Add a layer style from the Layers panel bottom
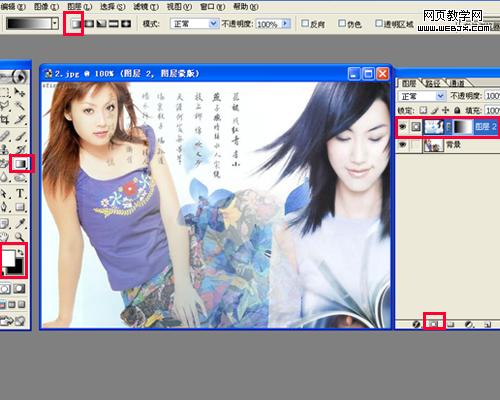The height and width of the screenshot is (400, 500). (x=416, y=324)
